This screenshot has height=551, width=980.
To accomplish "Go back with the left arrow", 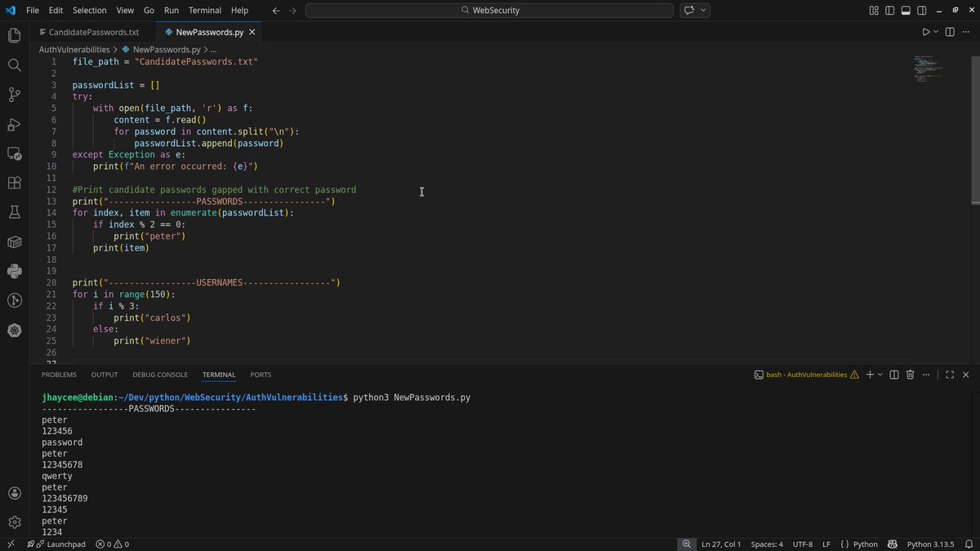I will (275, 11).
